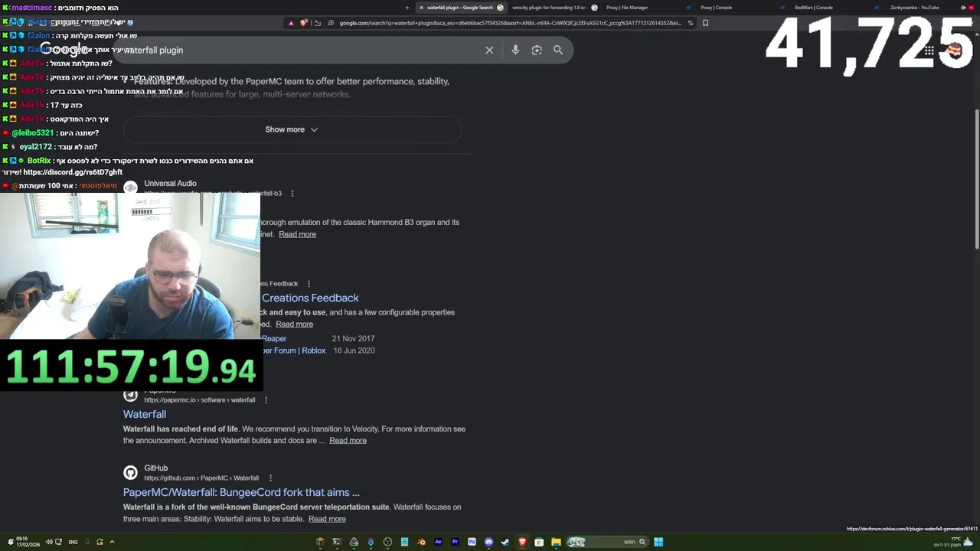Open Steam from the taskbar
This screenshot has height=551, width=980.
(505, 542)
